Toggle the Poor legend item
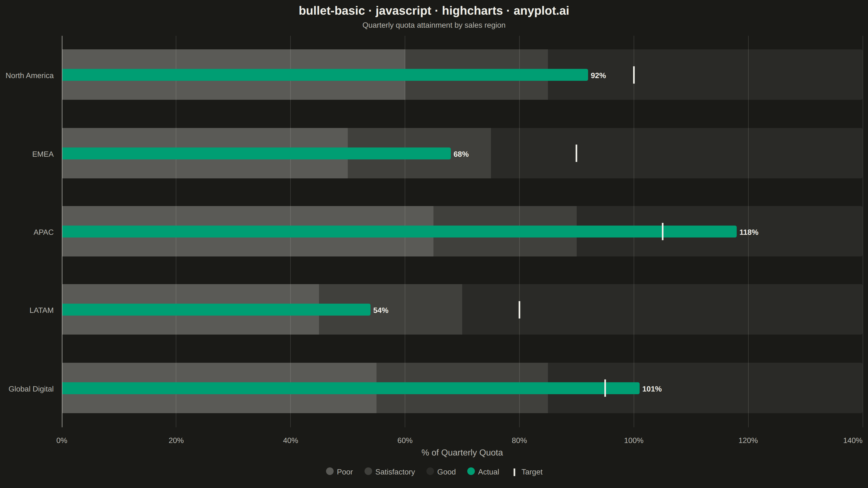This screenshot has height=488, width=868. [x=339, y=472]
